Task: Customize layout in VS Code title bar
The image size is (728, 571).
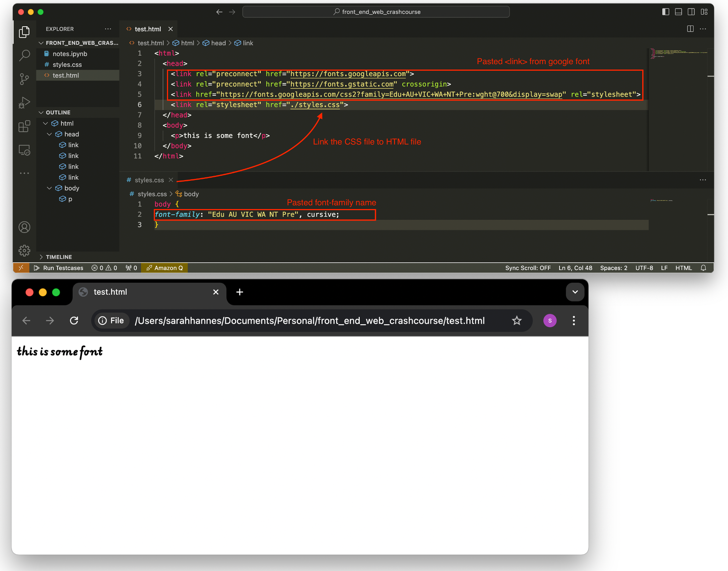Action: coord(704,12)
